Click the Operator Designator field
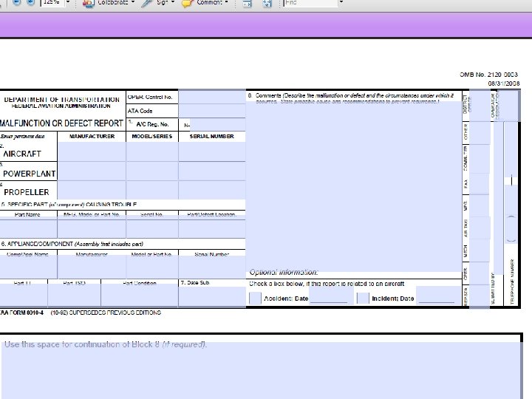Screen dimensions: 532x399 [508, 106]
